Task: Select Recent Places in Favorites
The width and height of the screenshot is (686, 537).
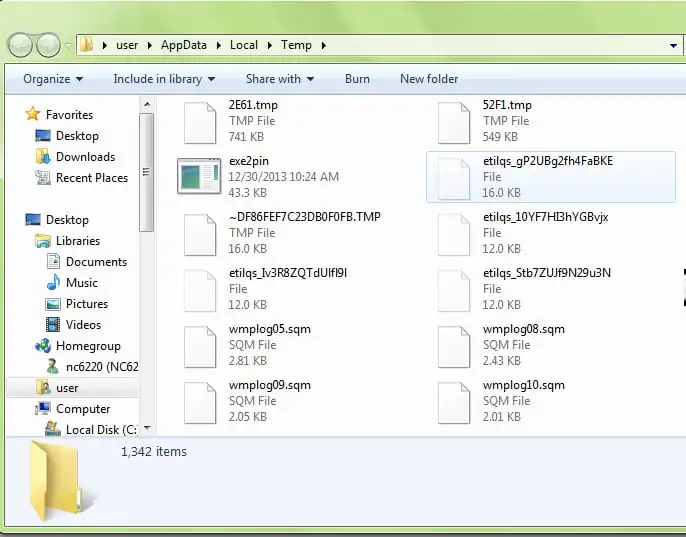Action: (91, 178)
